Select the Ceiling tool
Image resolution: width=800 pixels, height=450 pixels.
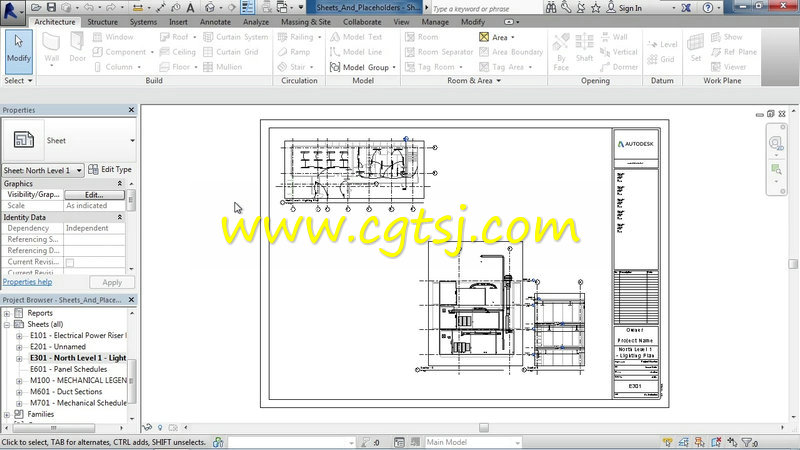point(178,52)
